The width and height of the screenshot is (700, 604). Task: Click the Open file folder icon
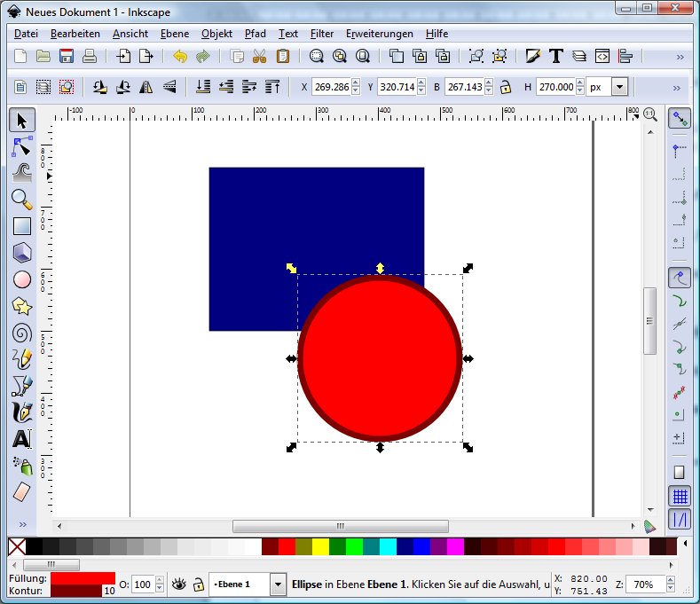tap(43, 56)
